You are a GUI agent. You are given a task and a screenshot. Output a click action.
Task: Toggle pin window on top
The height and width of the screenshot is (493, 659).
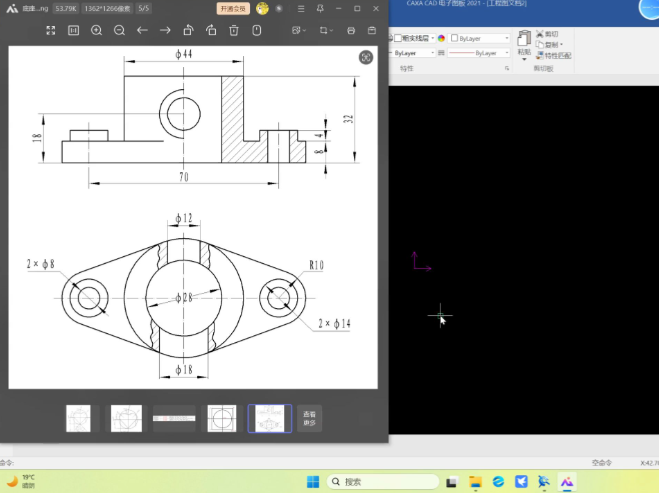[320, 8]
